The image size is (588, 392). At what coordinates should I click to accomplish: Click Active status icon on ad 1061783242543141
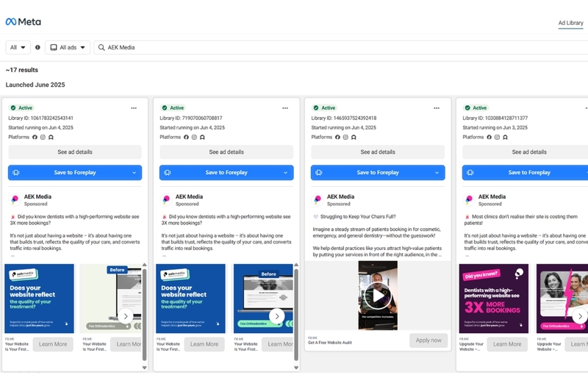coord(13,107)
